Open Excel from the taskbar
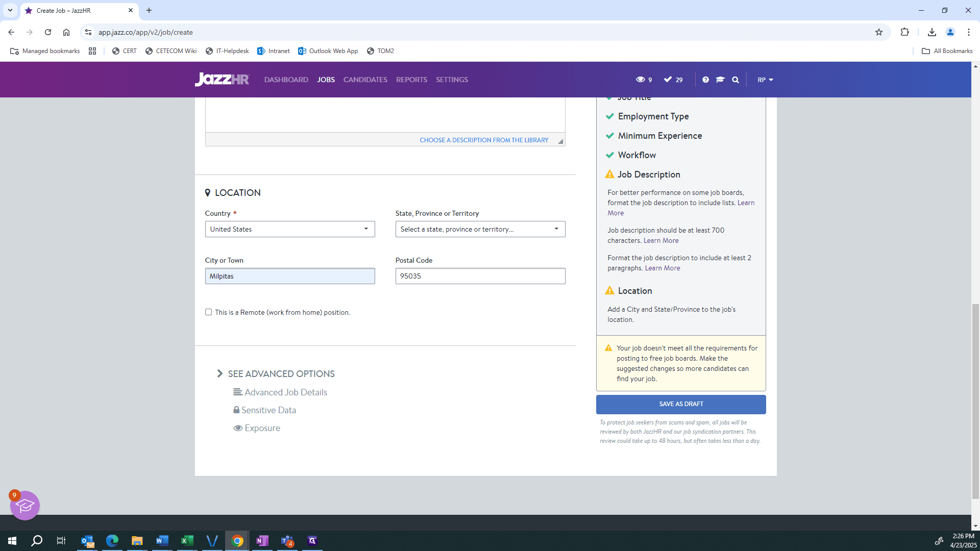Viewport: 980px width, 551px height. pyautogui.click(x=187, y=541)
